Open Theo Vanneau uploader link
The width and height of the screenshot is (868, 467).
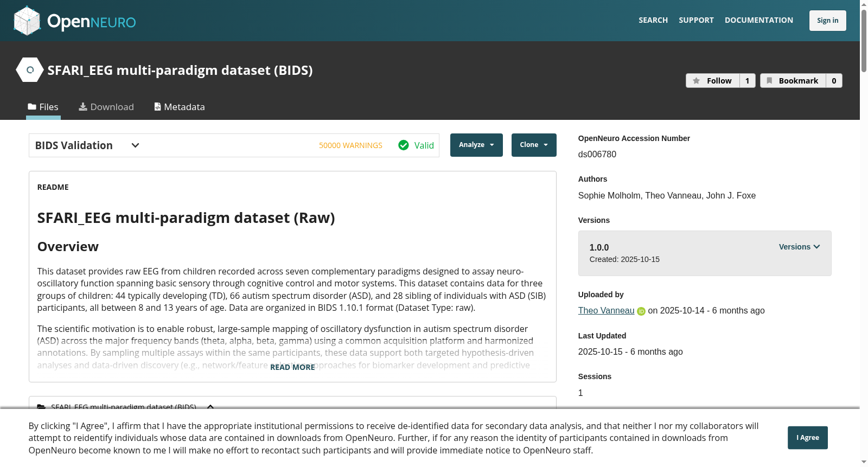coord(606,311)
